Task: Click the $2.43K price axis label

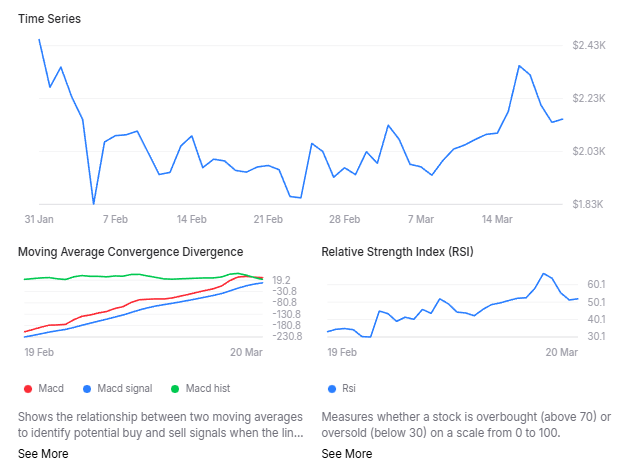Action: click(x=588, y=46)
